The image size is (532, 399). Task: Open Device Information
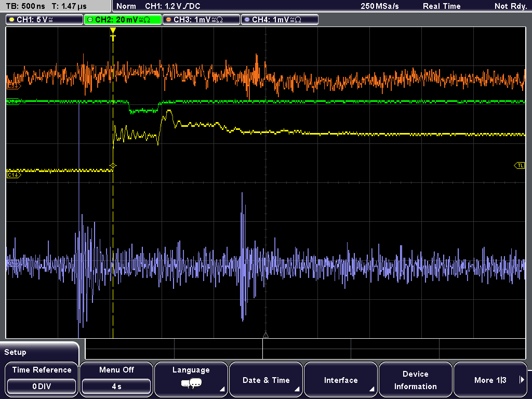pyautogui.click(x=415, y=379)
